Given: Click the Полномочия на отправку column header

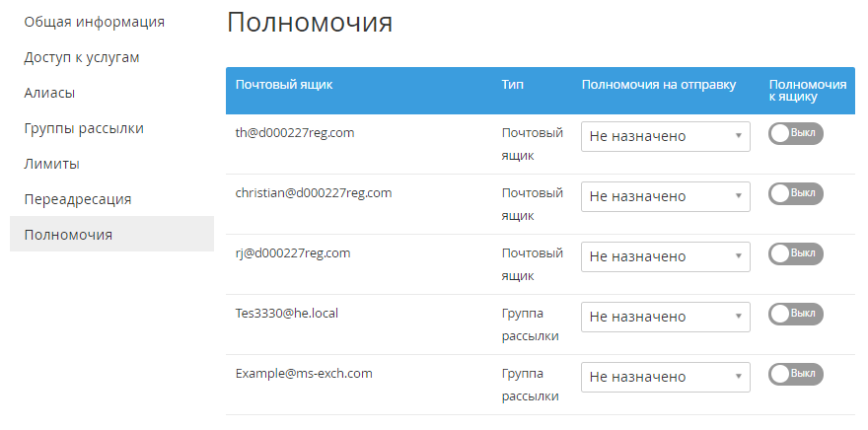Looking at the screenshot, I should pos(659,85).
